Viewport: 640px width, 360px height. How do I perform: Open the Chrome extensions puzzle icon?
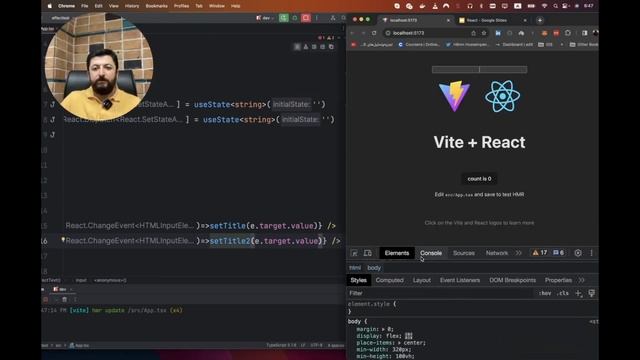(568, 33)
